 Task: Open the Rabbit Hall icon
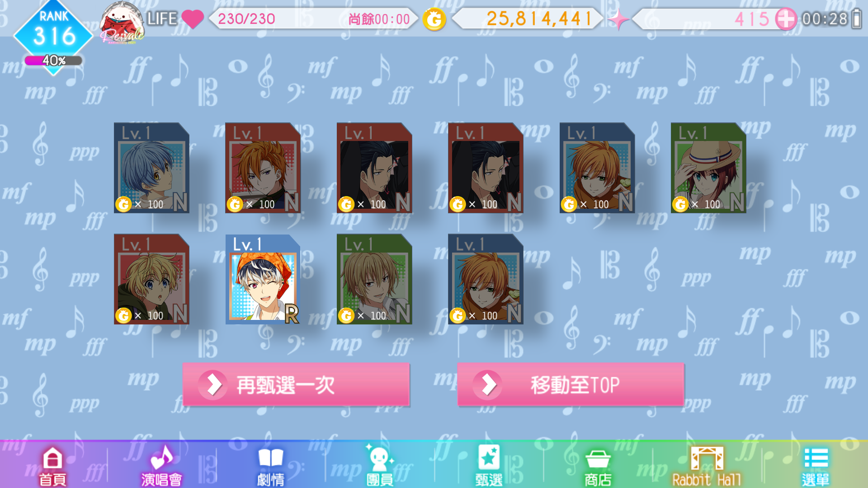(x=707, y=466)
